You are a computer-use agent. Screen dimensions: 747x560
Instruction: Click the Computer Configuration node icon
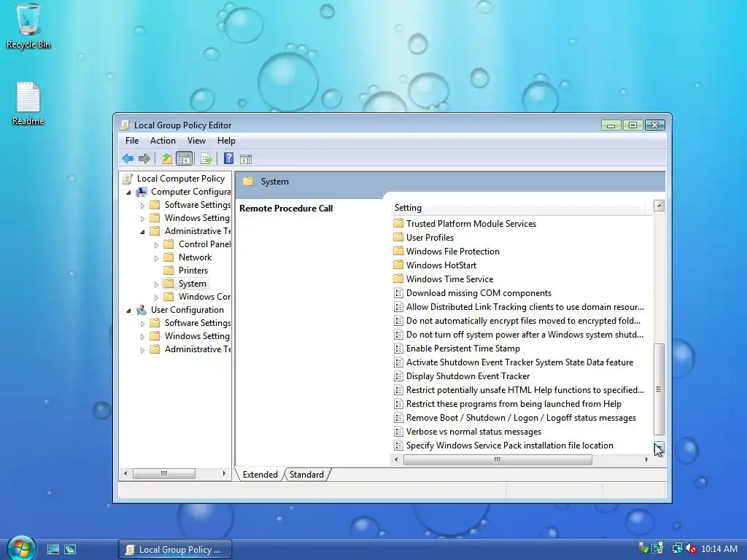[x=142, y=192]
